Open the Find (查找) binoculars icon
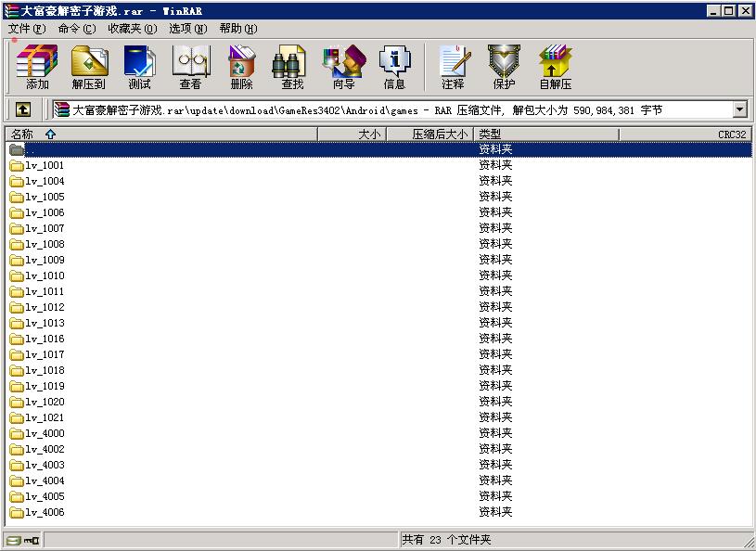Image resolution: width=756 pixels, height=551 pixels. tap(292, 67)
